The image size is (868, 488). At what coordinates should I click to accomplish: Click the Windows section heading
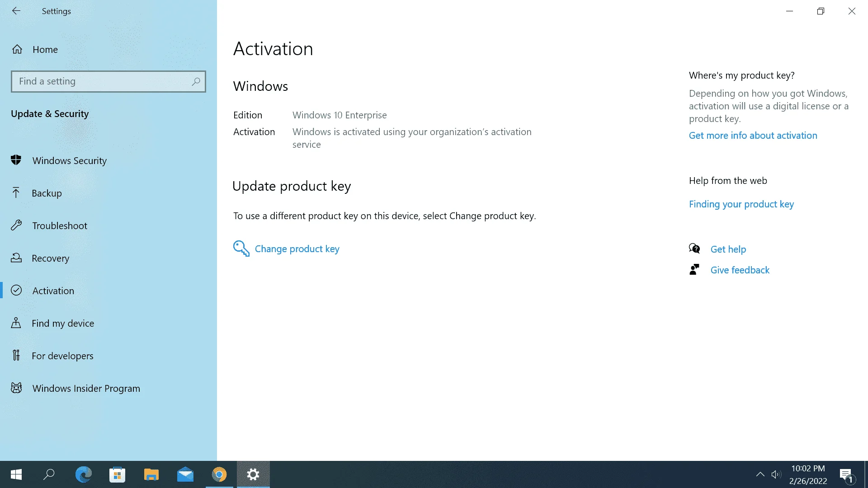click(x=260, y=86)
